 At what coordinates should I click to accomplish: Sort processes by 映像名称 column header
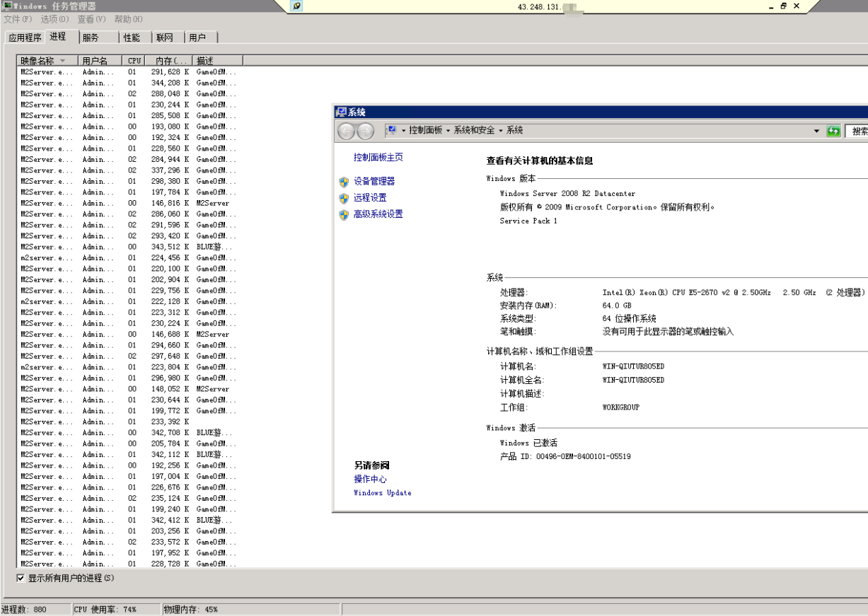point(47,61)
